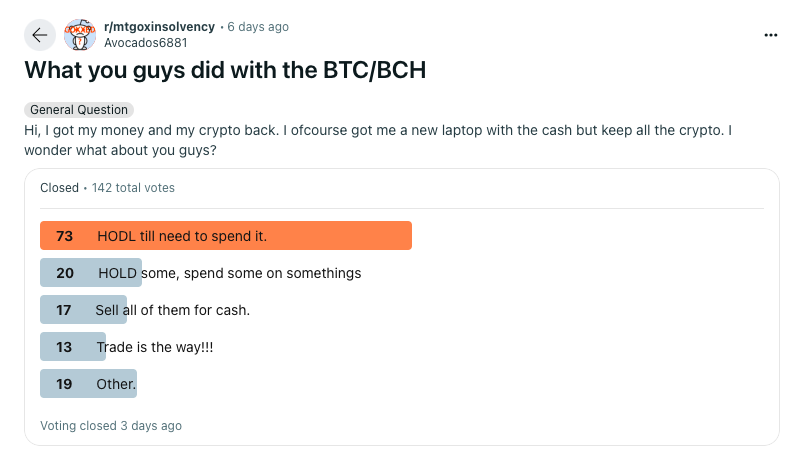The height and width of the screenshot is (458, 791).
Task: Click the Voting closed 3 days ago text
Action: tap(111, 426)
